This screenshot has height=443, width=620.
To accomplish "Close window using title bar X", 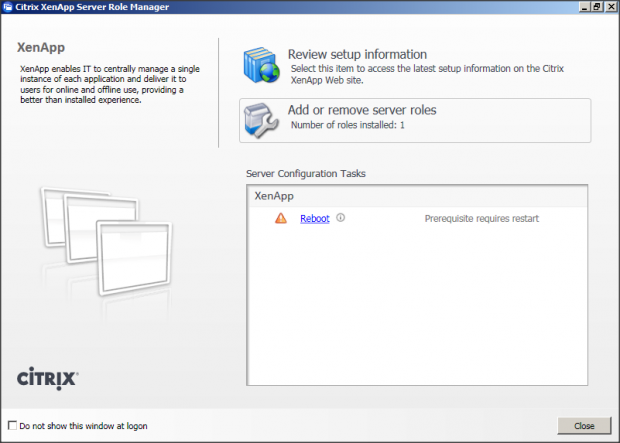I will point(611,7).
